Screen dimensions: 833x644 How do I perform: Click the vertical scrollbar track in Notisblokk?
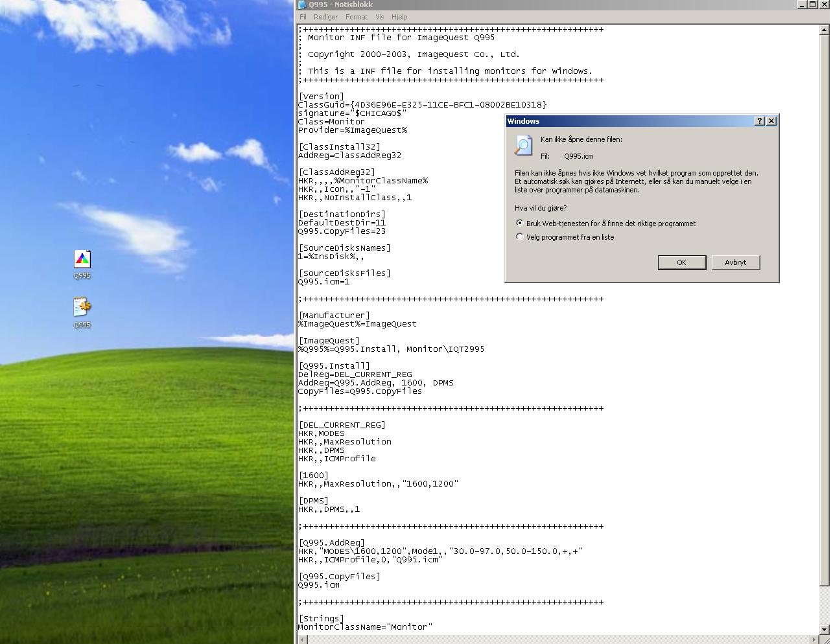tap(825, 606)
